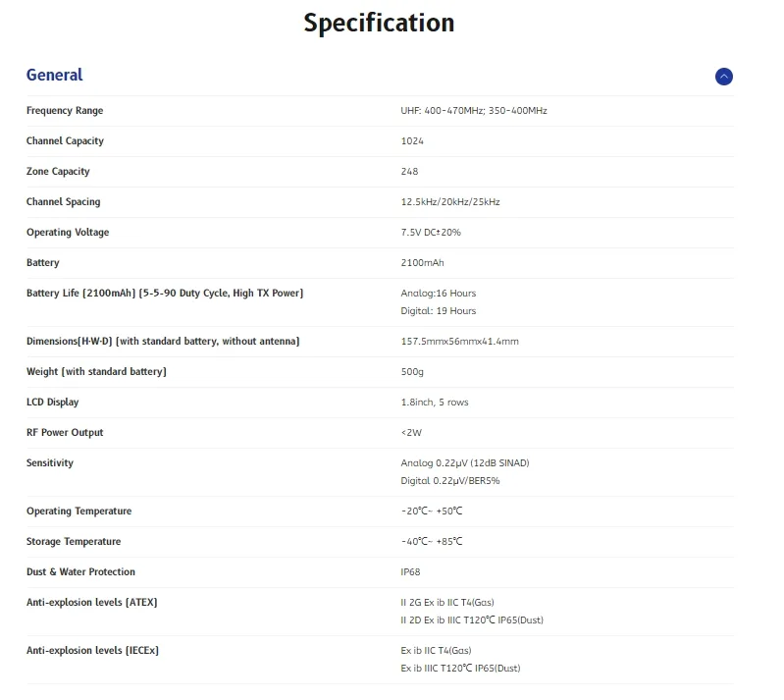The width and height of the screenshot is (784, 700).
Task: Collapse the General section chevron icon
Action: click(723, 77)
